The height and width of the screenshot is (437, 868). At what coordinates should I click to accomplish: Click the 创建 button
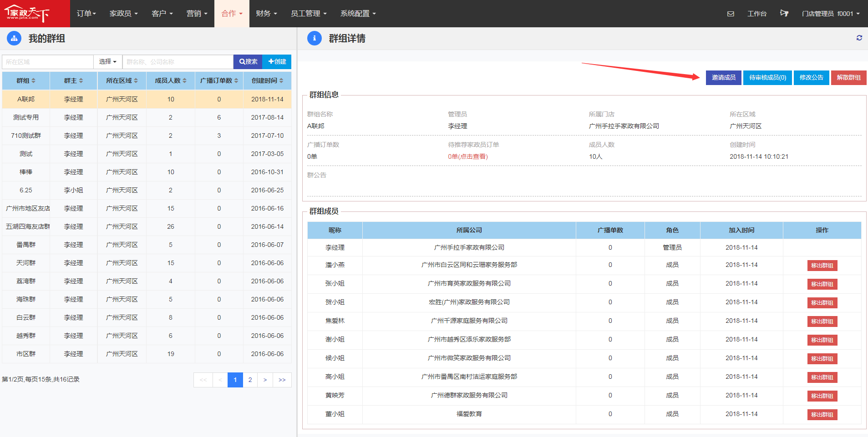277,61
